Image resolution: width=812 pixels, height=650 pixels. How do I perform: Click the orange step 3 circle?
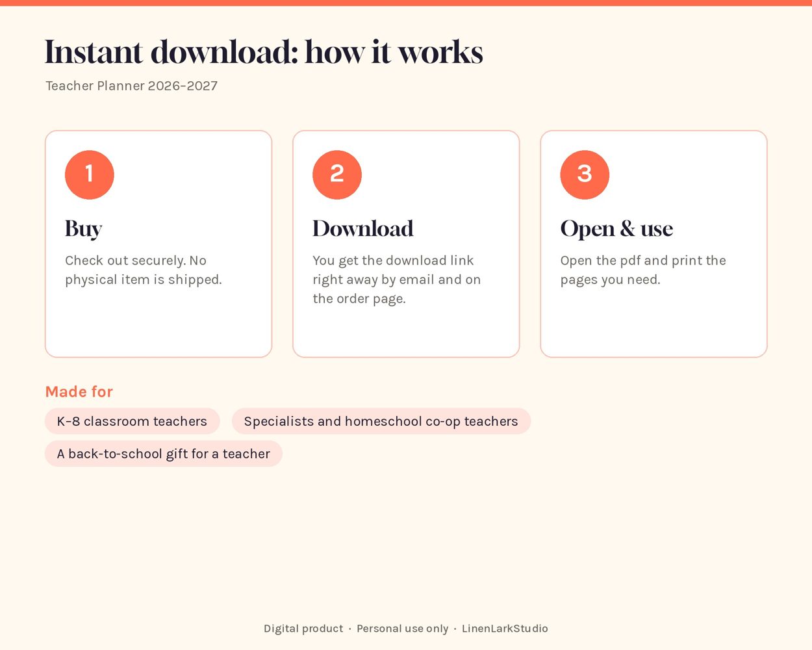point(585,175)
